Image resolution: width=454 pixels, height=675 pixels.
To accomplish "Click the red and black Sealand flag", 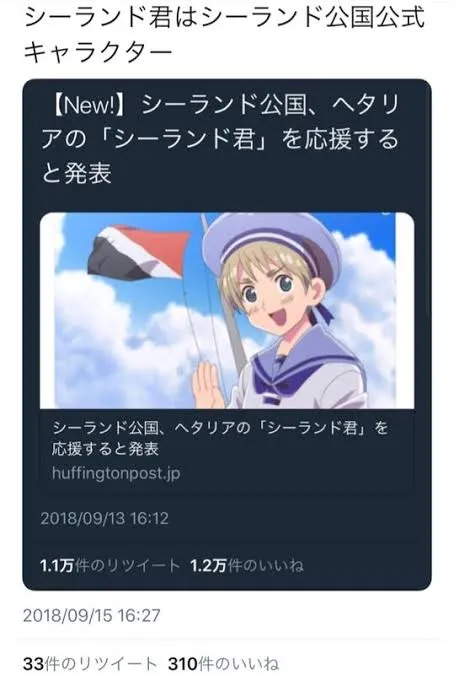I will [x=139, y=252].
